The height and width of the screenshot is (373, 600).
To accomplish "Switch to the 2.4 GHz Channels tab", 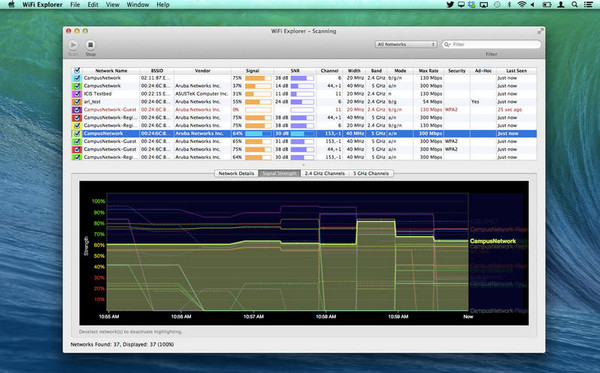I will pos(324,173).
